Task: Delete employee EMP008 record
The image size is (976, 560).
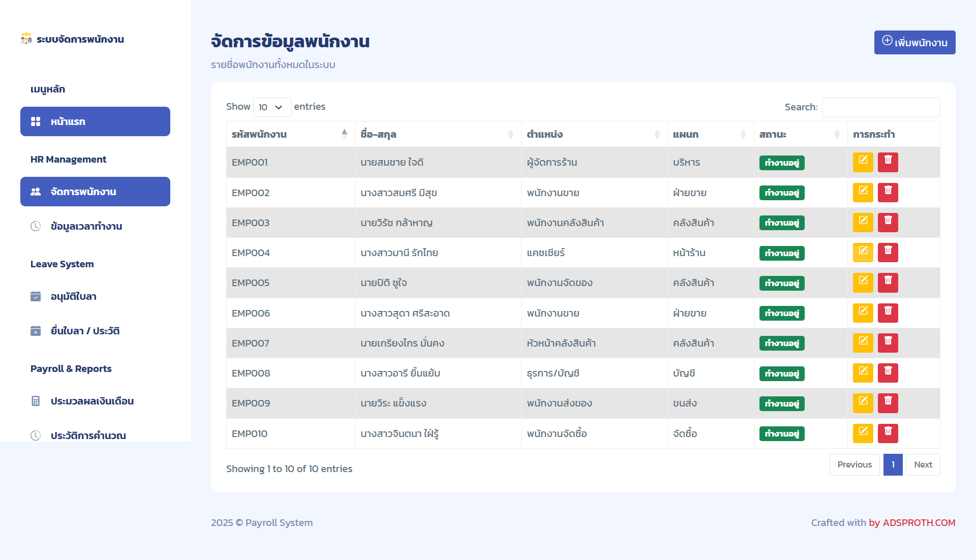Action: tap(888, 373)
